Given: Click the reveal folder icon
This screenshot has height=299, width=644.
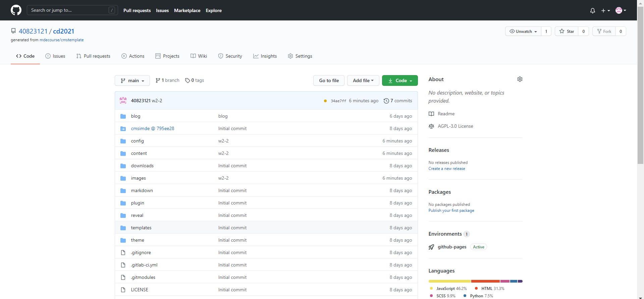Looking at the screenshot, I should pyautogui.click(x=123, y=215).
